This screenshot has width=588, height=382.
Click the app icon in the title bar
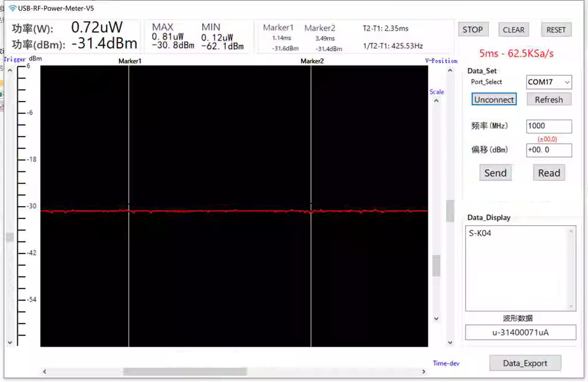(13, 8)
